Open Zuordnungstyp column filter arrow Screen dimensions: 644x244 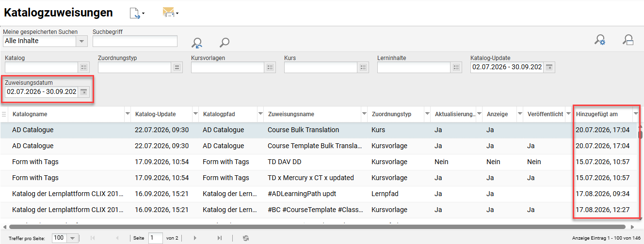(427, 114)
